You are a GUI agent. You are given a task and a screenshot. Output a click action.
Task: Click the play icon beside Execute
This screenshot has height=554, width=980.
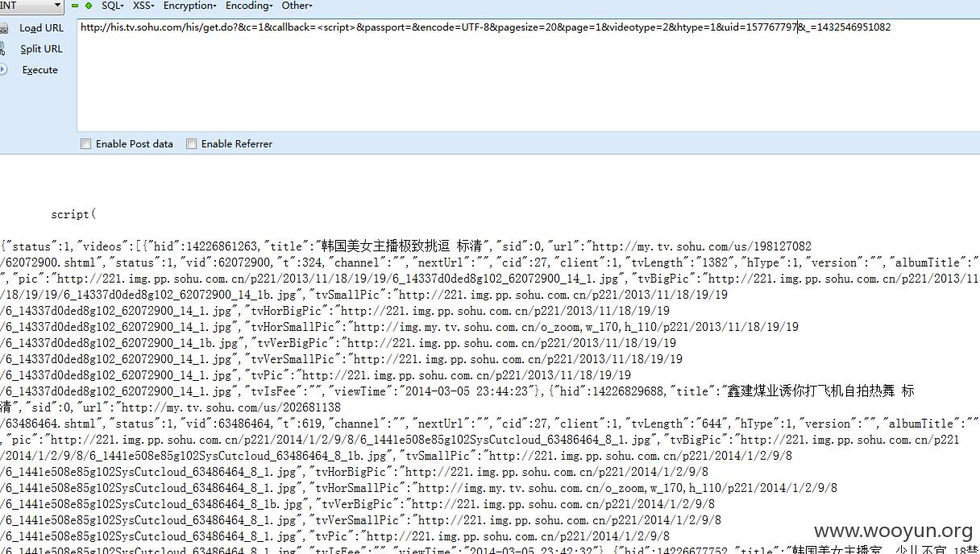tap(3, 70)
